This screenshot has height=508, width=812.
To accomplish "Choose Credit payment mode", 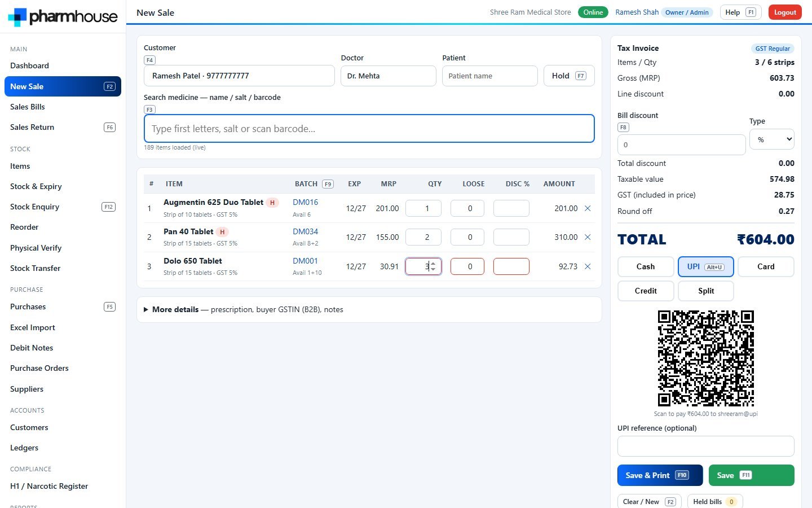I will click(x=646, y=291).
